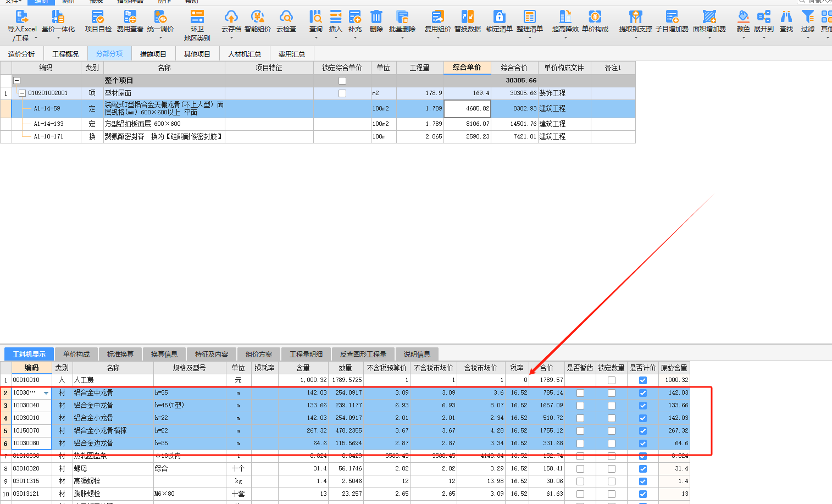The height and width of the screenshot is (504, 832).
Task: Open the 换算信息 bottom tab
Action: 164,355
